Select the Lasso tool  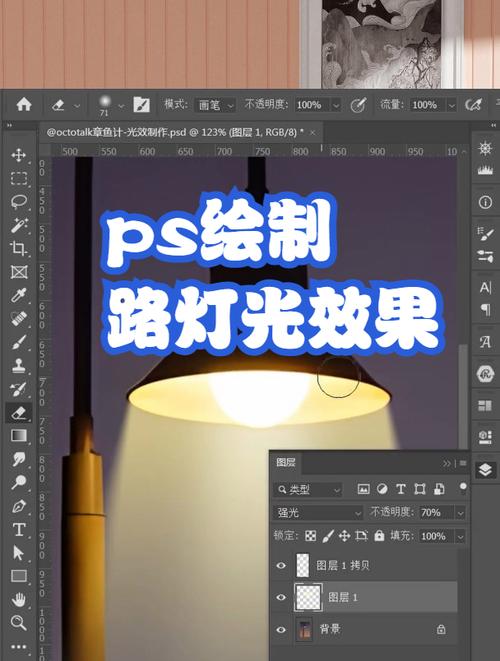(19, 202)
